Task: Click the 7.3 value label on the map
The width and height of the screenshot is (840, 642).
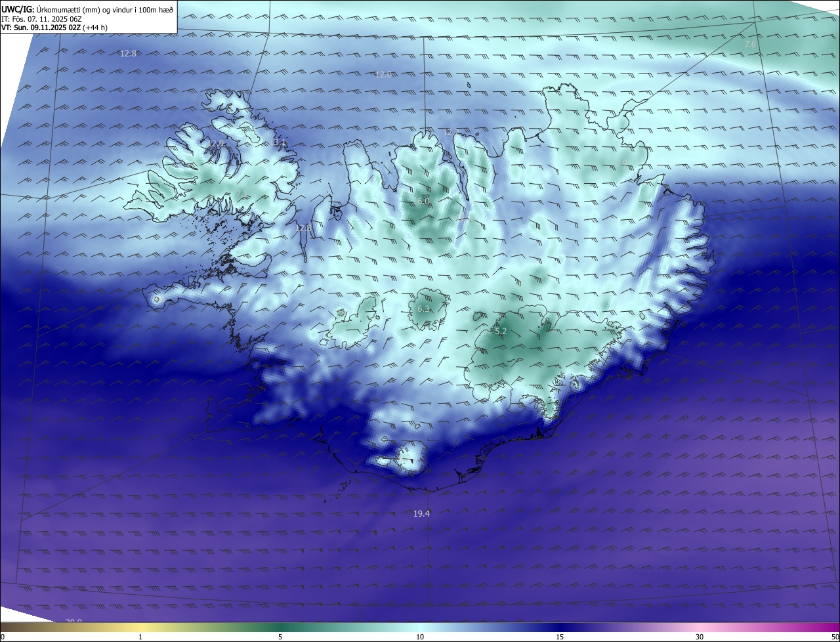Action: click(241, 193)
